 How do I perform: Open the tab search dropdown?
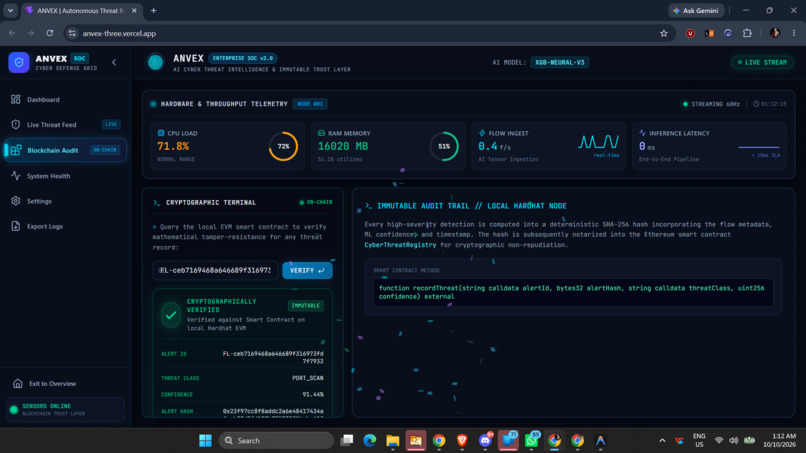10,10
